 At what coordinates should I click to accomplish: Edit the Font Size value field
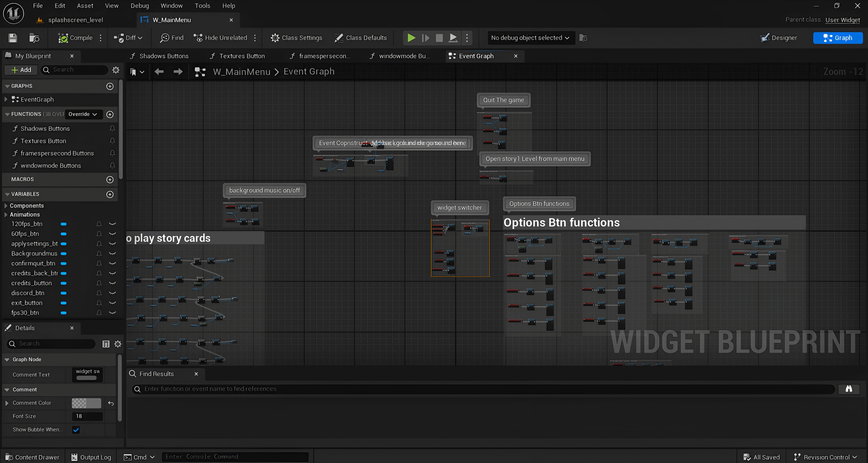click(x=87, y=416)
